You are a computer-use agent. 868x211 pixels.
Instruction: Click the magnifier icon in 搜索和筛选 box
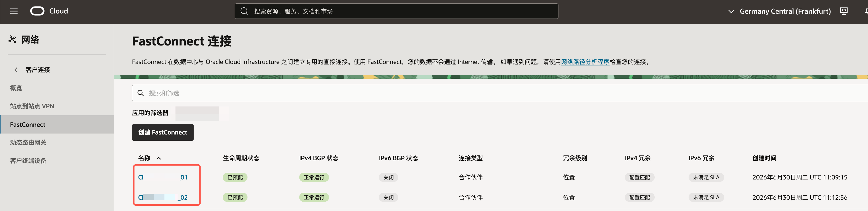click(x=140, y=93)
